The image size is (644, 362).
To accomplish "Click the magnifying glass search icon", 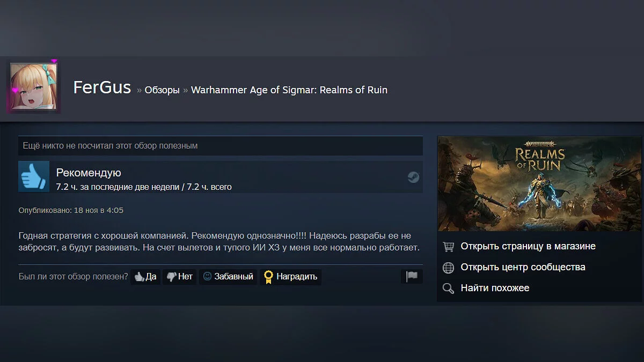I will [448, 289].
